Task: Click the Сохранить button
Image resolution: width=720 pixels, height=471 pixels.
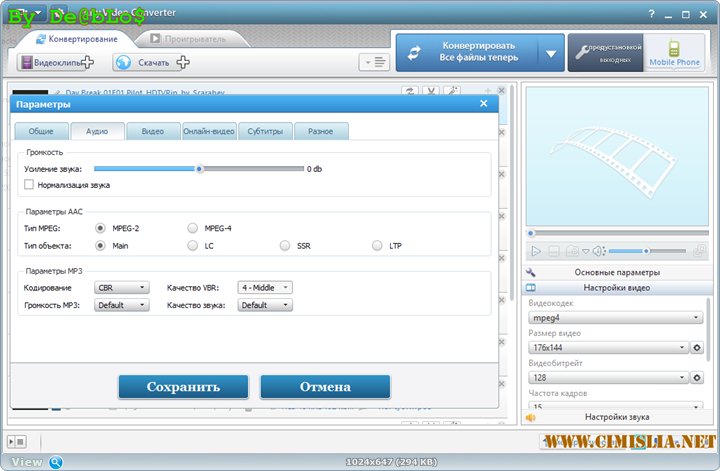Action: coord(183,386)
